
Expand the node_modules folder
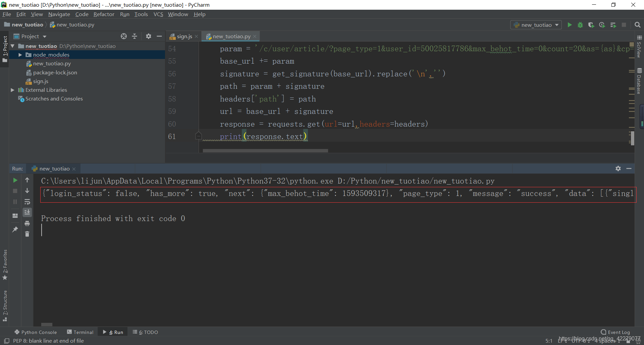pyautogui.click(x=20, y=55)
